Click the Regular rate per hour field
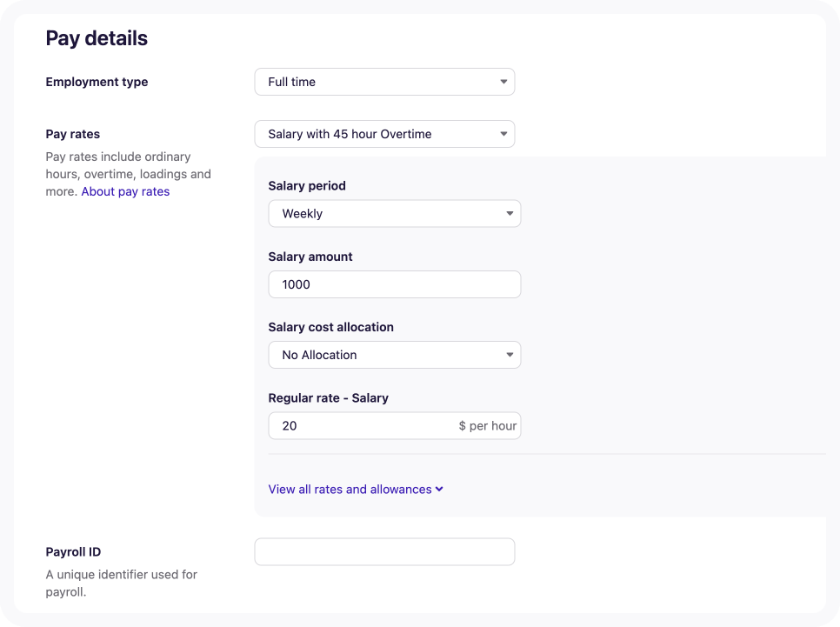840x627 pixels. (365, 425)
